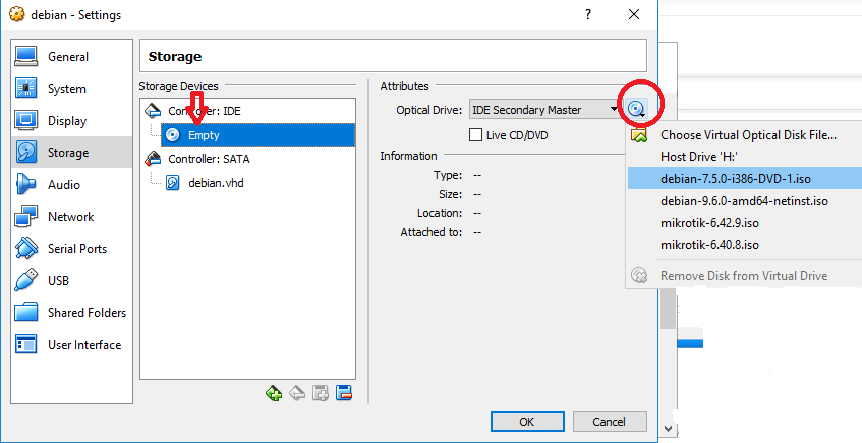Open the USB settings category
Screen dimensions: 862x443
click(71, 280)
